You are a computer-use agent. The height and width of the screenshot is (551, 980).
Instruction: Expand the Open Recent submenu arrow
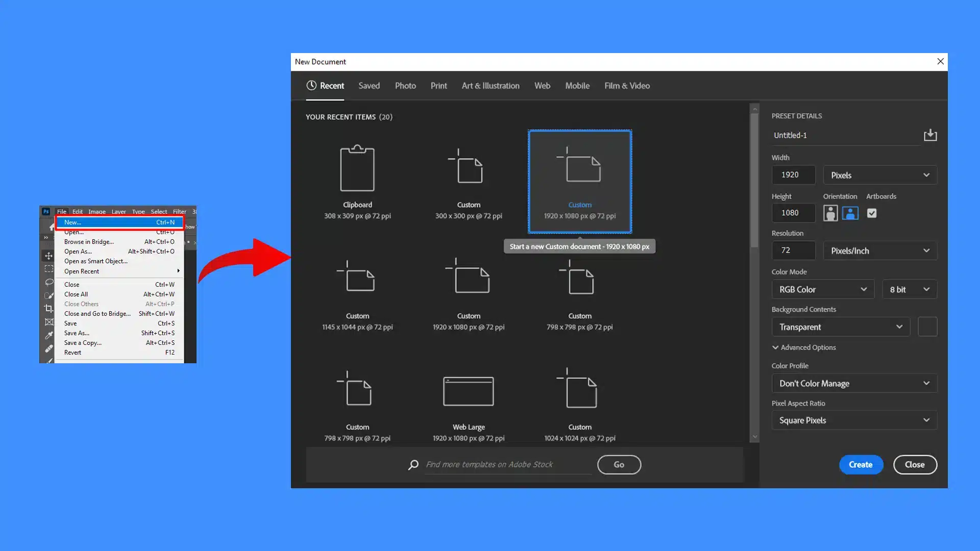(x=178, y=271)
